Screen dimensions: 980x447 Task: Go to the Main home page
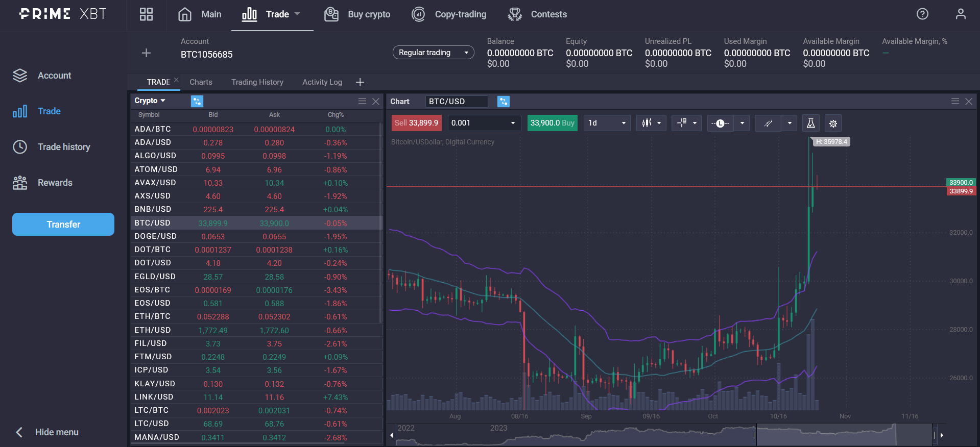tap(200, 14)
